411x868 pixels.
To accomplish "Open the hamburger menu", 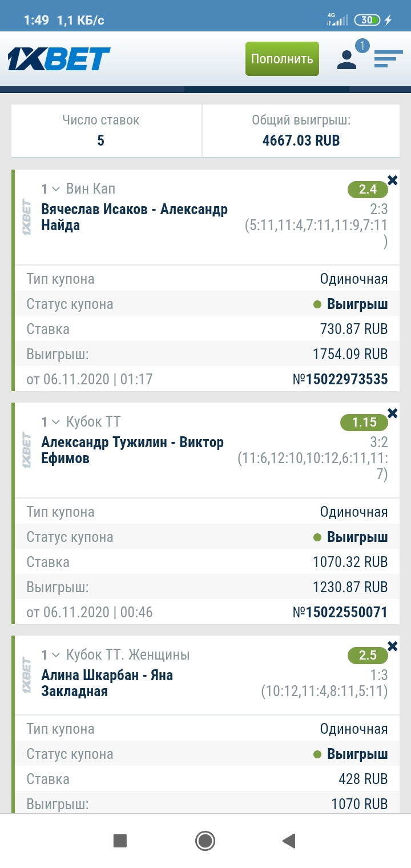I will [x=388, y=59].
